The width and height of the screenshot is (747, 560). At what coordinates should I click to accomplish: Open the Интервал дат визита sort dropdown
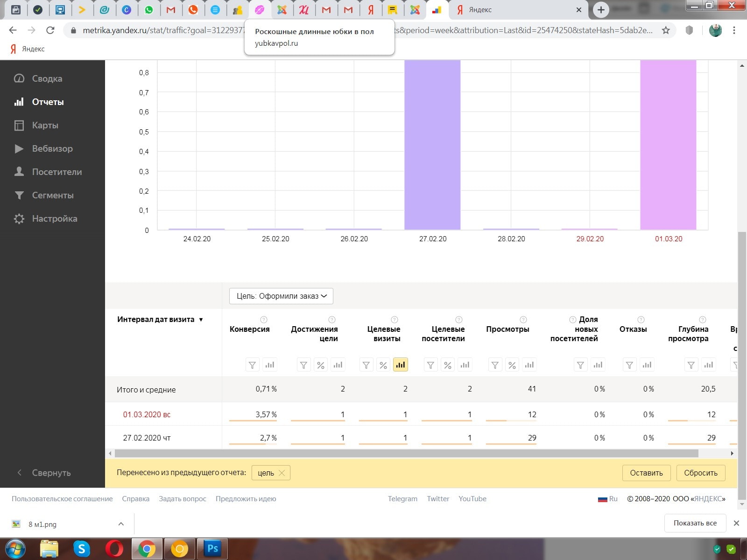(201, 320)
